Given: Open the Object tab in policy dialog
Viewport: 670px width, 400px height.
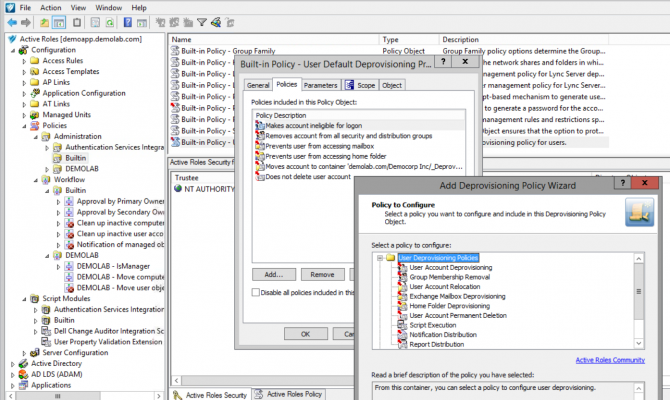Looking at the screenshot, I should tap(392, 85).
